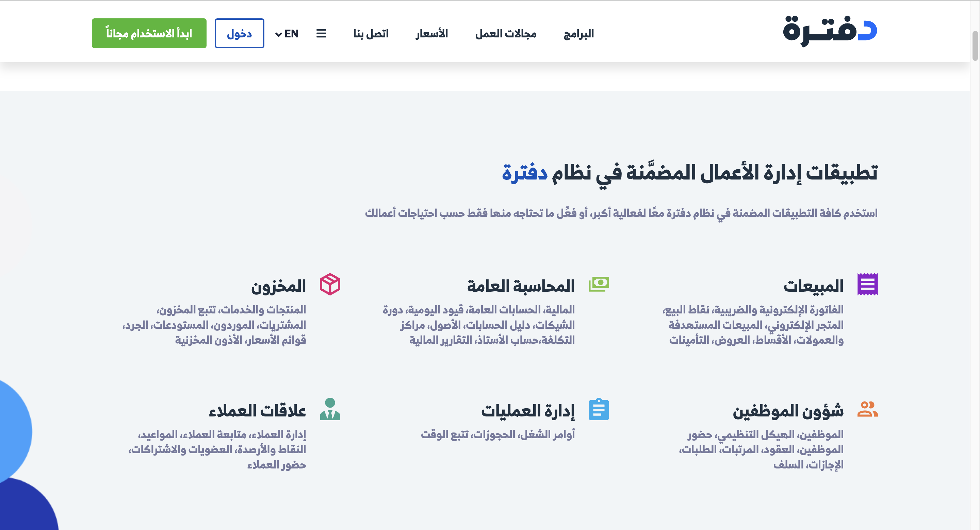The height and width of the screenshot is (530, 980).
Task: Open the علاقات العملاء heading link
Action: point(258,411)
